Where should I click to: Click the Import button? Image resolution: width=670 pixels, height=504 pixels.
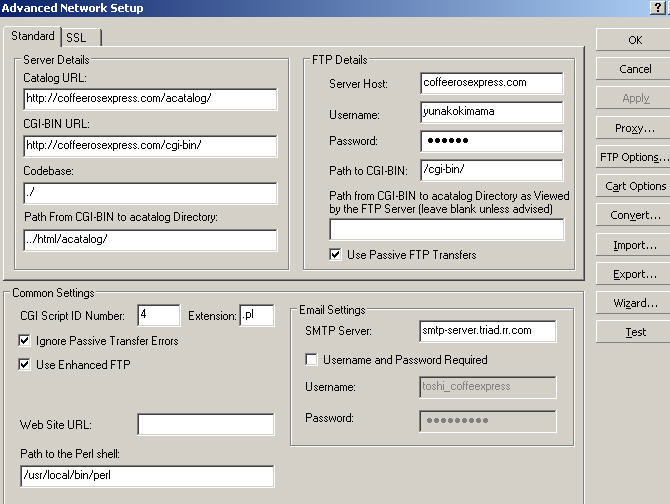[x=635, y=245]
